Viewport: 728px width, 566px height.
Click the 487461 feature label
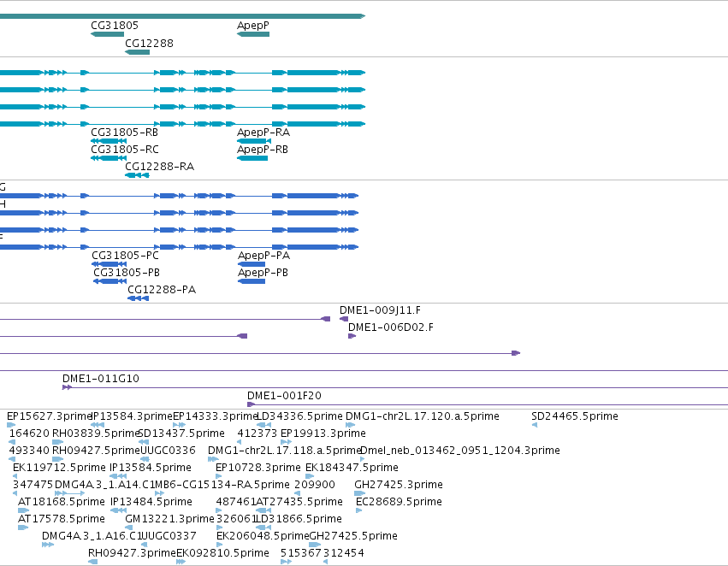tap(236, 502)
